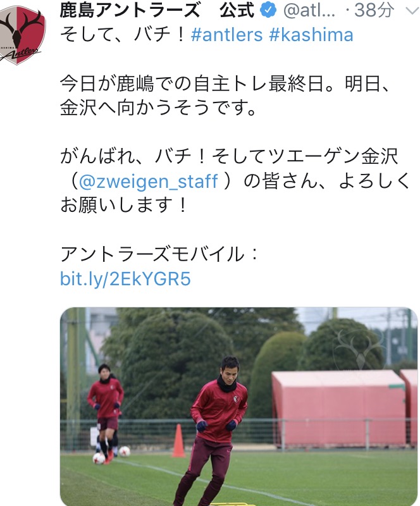Image resolution: width=420 pixels, height=506 pixels.
Task: Tap the @atl... account handle
Action: point(309,11)
